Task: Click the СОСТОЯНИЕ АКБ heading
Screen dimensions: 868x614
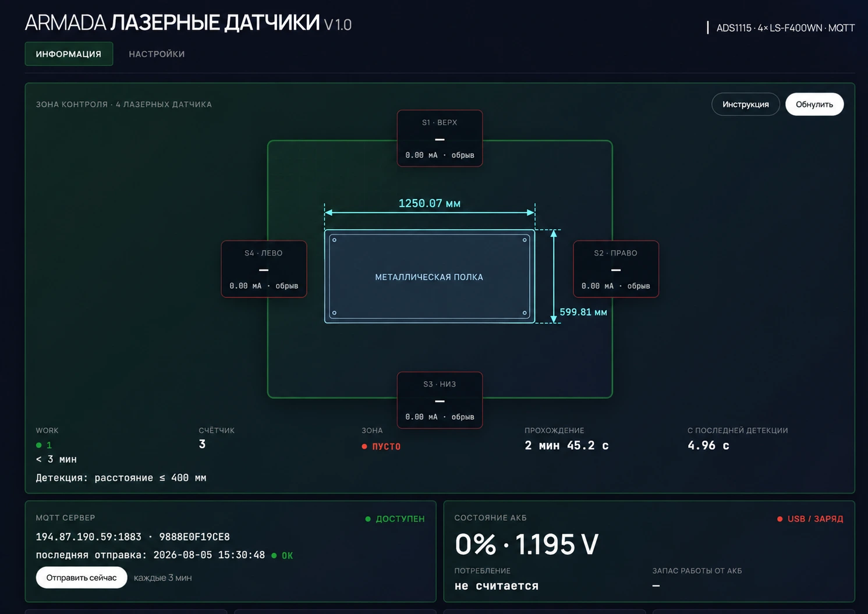Action: pyautogui.click(x=490, y=517)
